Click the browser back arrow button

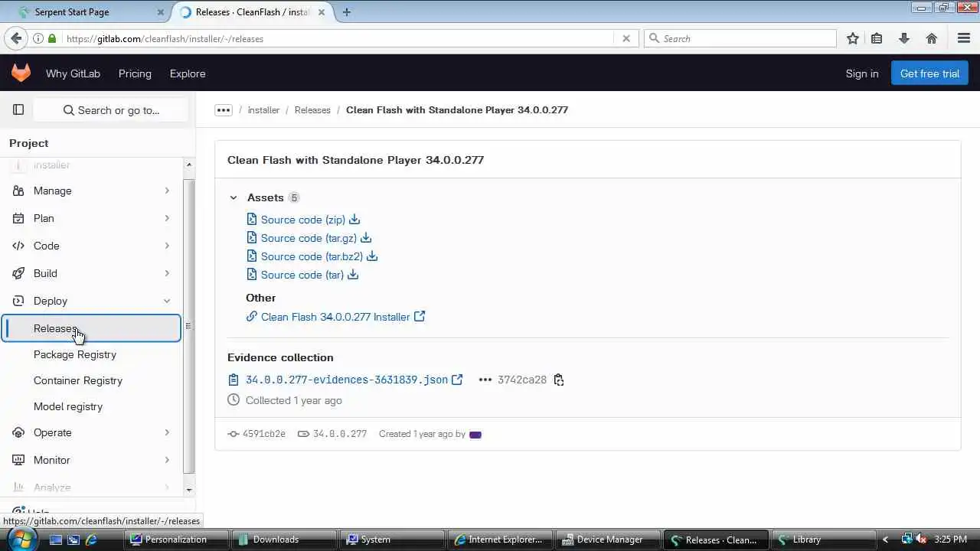pos(16,38)
